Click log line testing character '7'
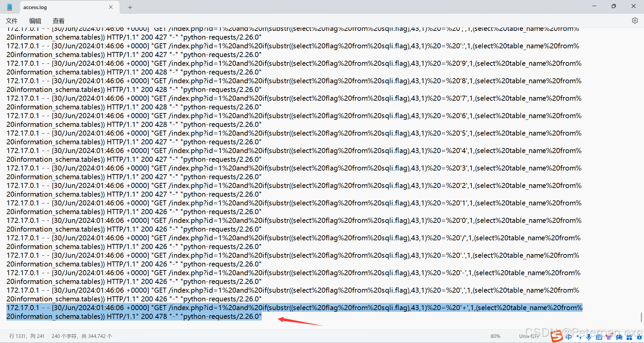Screen dimensions: 644x343 294,102
